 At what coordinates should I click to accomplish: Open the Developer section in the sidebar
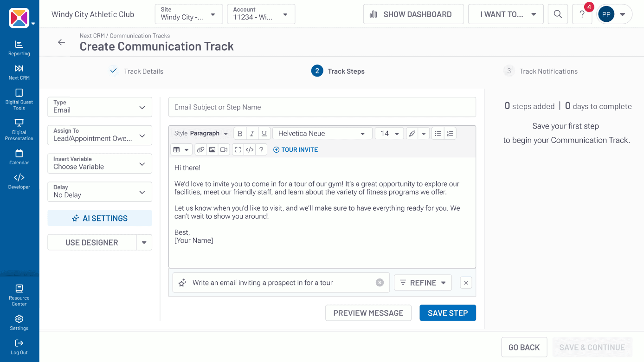19,180
